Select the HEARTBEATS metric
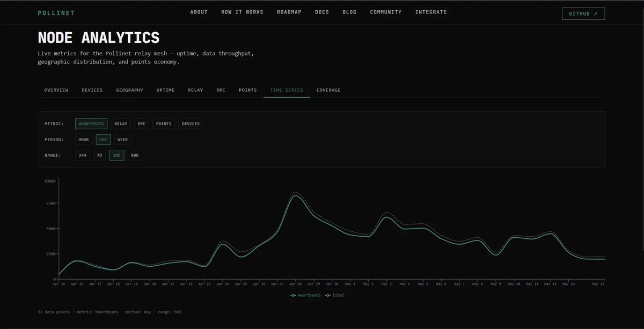Screen dimensions: 644x329 coord(91,124)
